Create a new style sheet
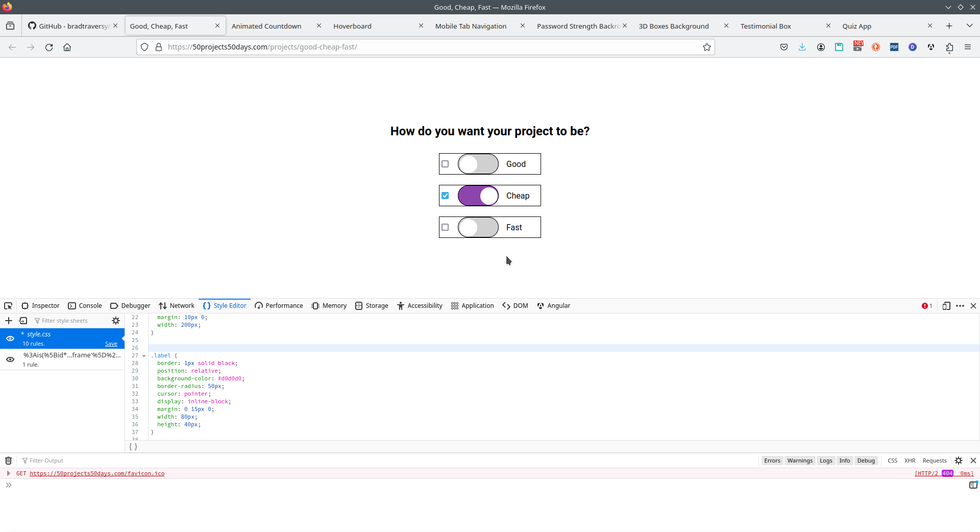The width and height of the screenshot is (980, 532). pos(9,321)
